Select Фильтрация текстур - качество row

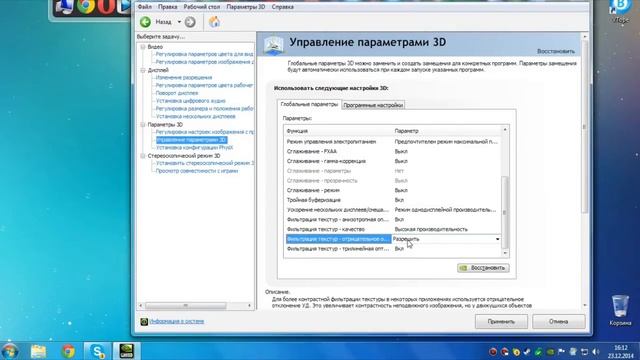pyautogui.click(x=392, y=229)
